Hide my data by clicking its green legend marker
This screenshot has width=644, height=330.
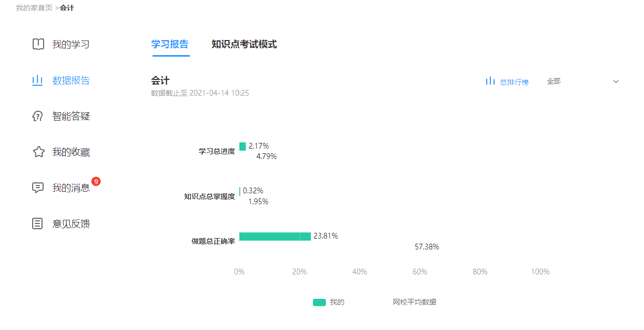319,301
